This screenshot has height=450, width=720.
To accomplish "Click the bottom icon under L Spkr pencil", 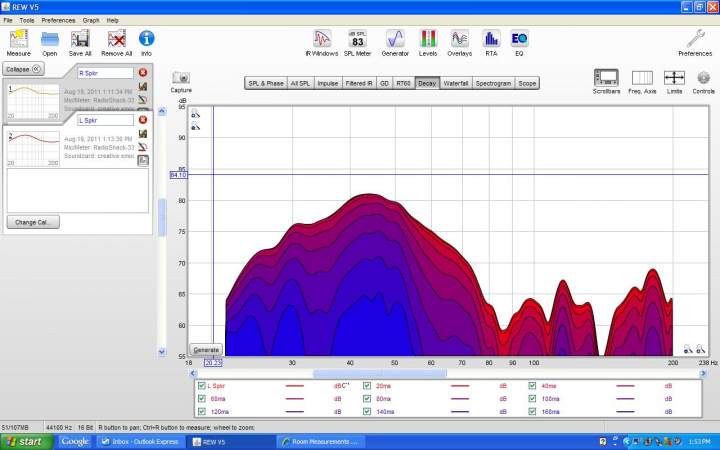I will coord(143,160).
